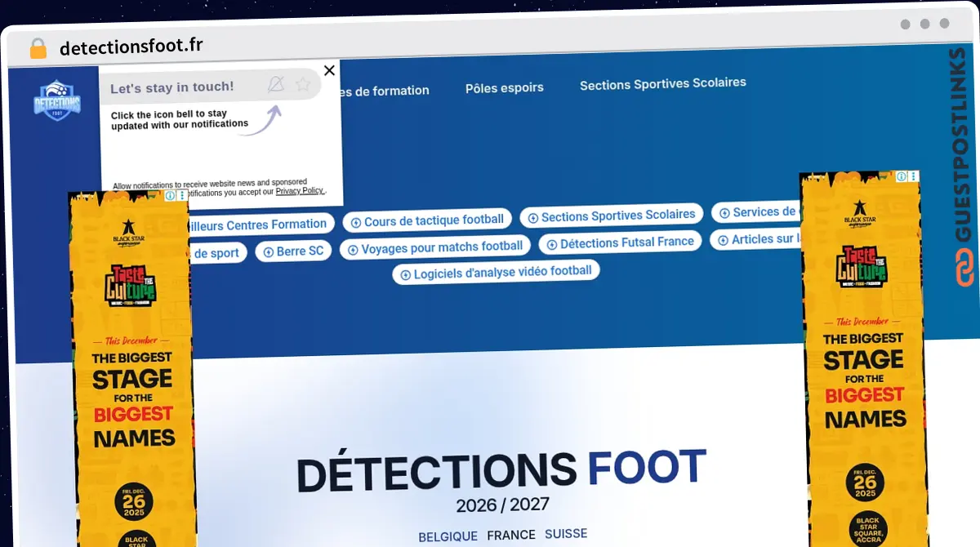
Task: Select the Cours de tactique football tag
Action: 427,220
